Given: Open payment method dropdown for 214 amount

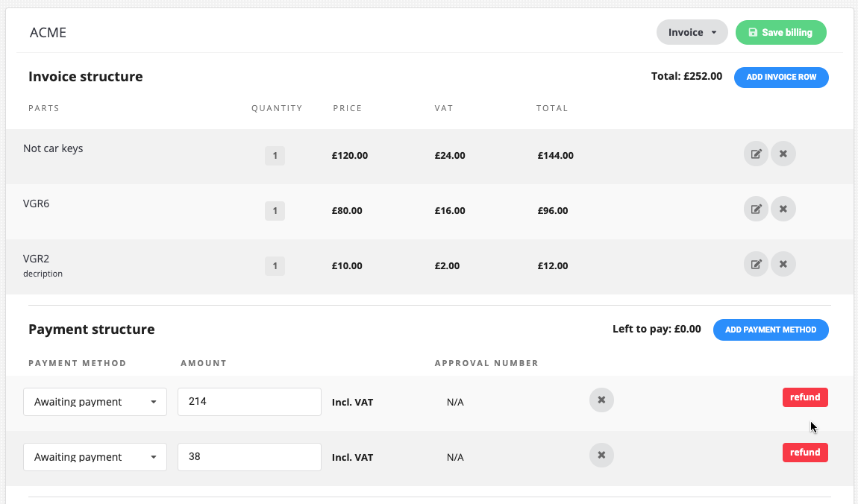Looking at the screenshot, I should (x=95, y=402).
